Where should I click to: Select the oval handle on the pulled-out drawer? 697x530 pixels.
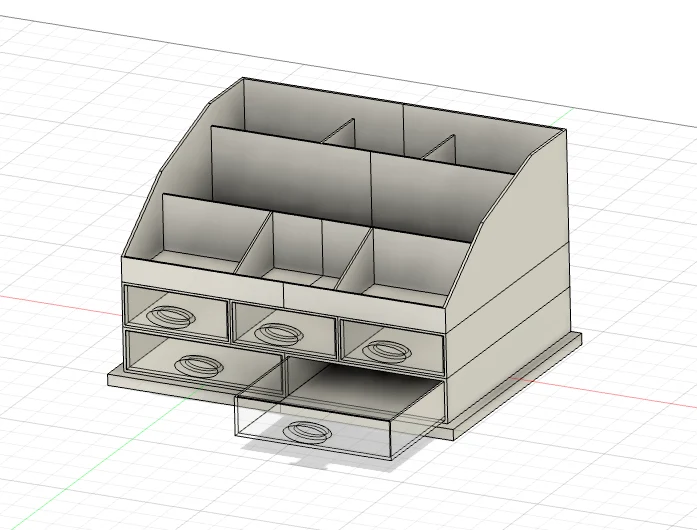pos(308,432)
